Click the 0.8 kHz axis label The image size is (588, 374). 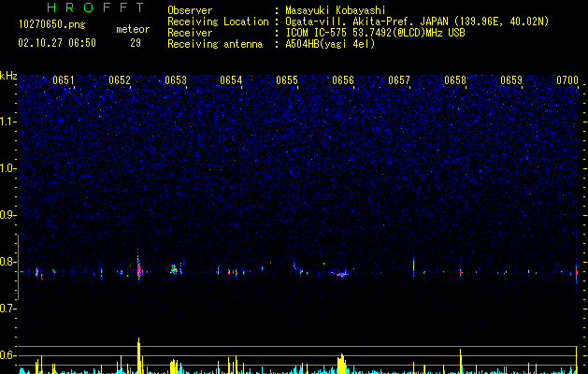(8, 262)
